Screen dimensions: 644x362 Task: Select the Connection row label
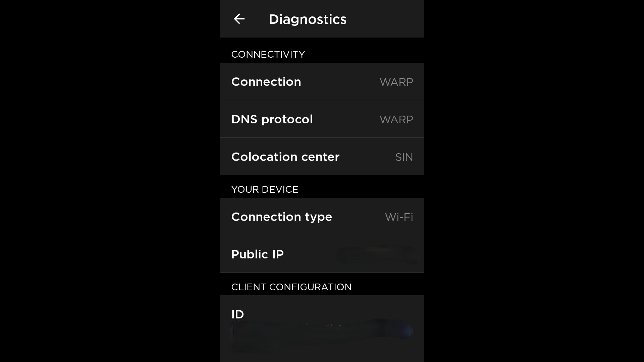[x=266, y=82]
